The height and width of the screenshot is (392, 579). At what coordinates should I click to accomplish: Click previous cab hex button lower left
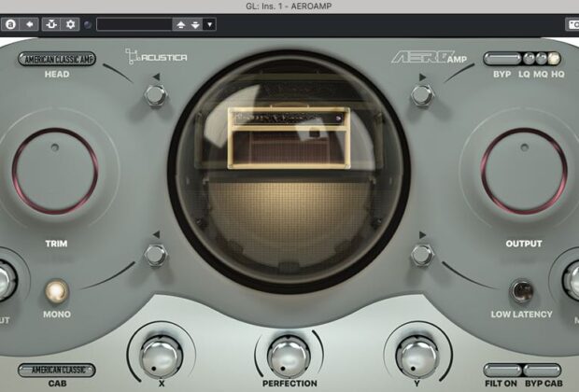[155, 255]
